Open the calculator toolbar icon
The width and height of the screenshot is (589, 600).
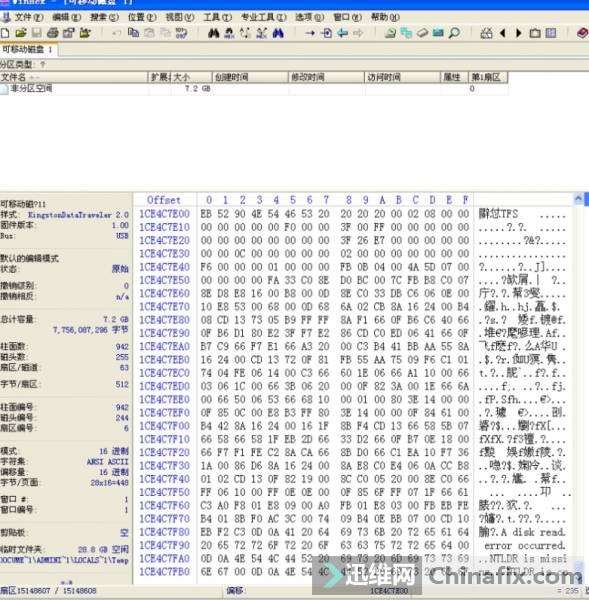(x=486, y=33)
